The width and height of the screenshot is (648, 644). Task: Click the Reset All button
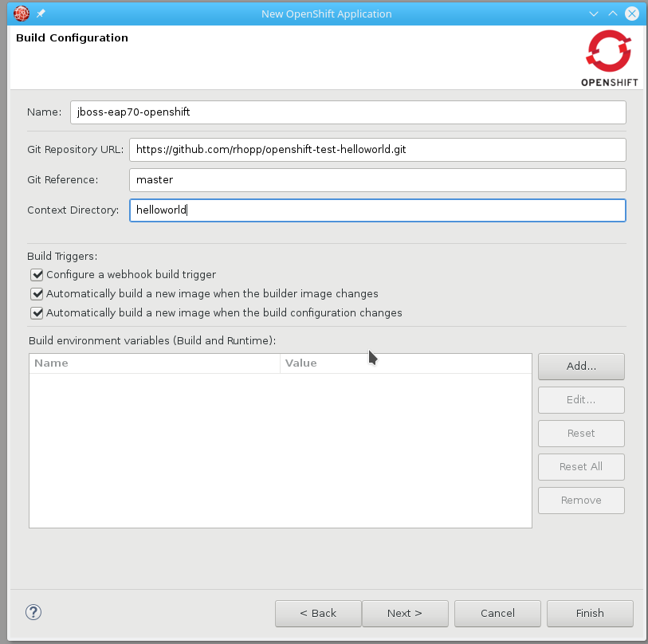click(581, 467)
